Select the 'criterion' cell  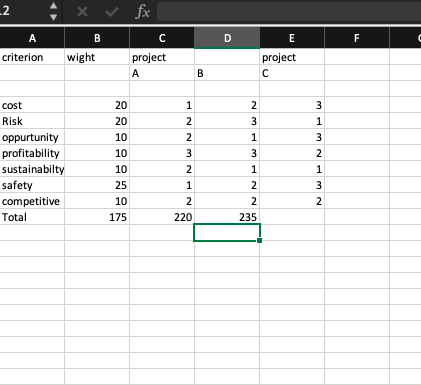(32, 57)
